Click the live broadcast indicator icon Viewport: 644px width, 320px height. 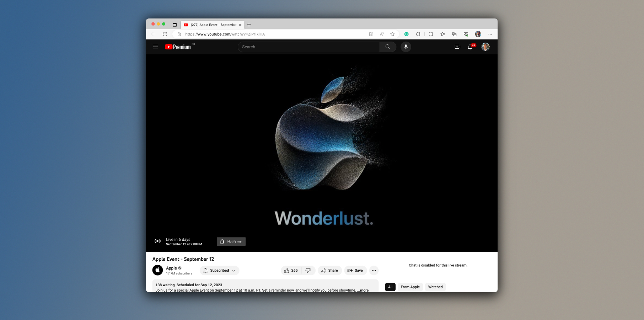point(157,241)
